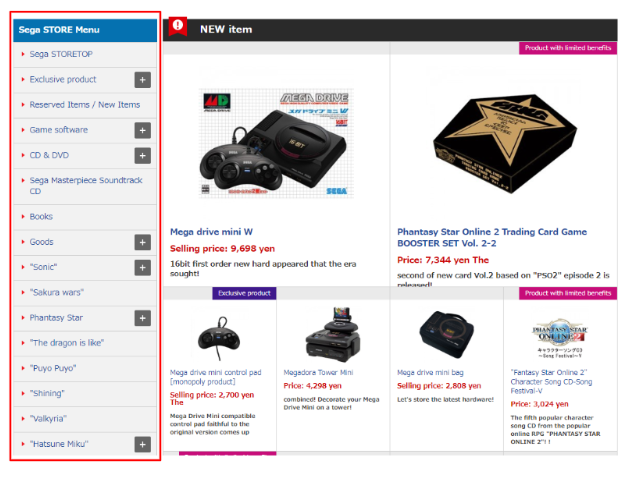Open the Mega drive mini W product image
Screen dimensions: 632x477
click(276, 143)
